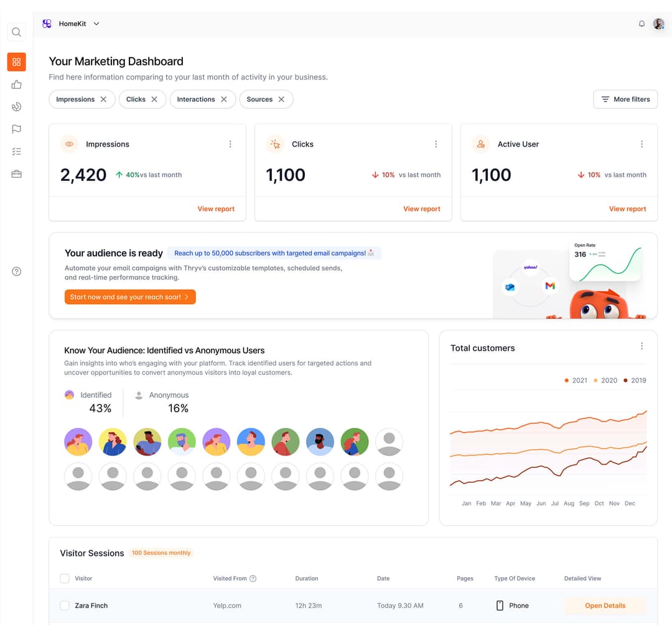The height and width of the screenshot is (625, 672).
Task: Open View report link under Clicks
Action: pyautogui.click(x=421, y=209)
